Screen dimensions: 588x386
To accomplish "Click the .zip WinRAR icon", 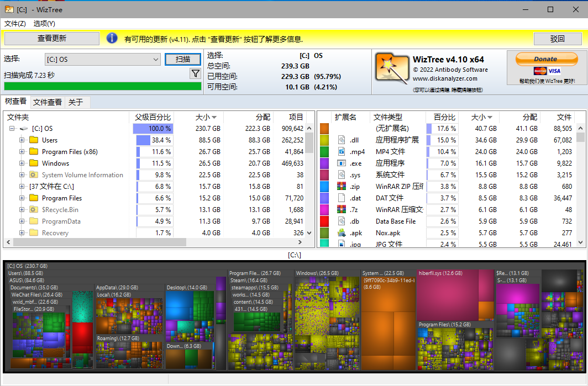I will point(342,186).
